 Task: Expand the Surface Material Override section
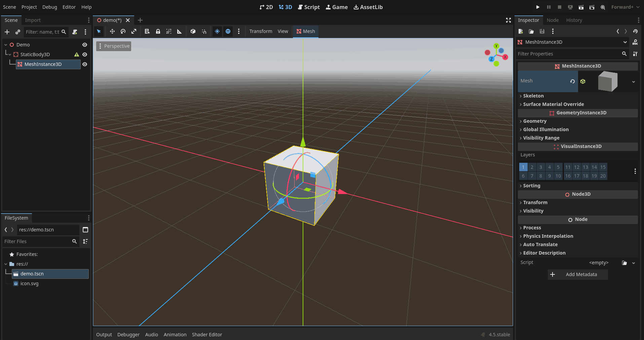pyautogui.click(x=578, y=104)
